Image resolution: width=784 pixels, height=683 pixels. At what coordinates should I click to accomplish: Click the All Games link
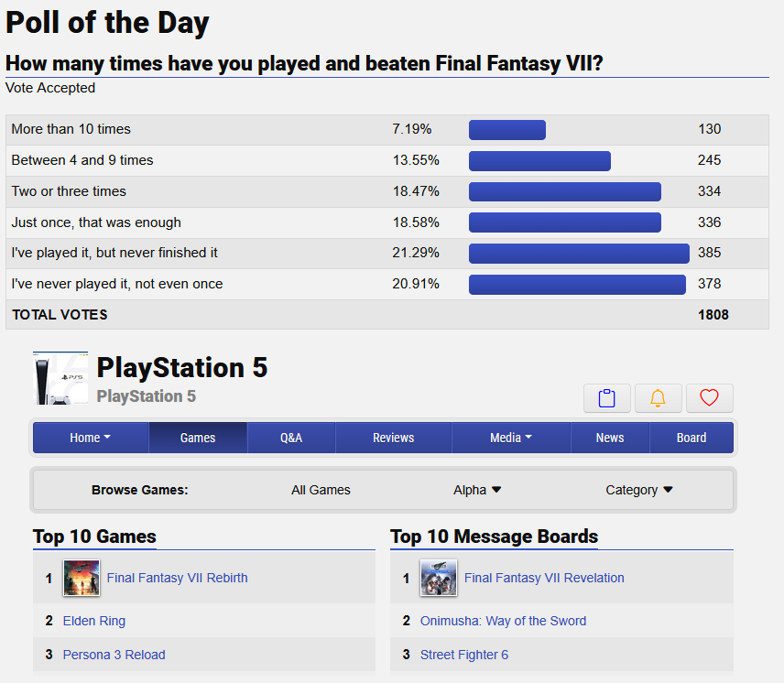point(321,490)
